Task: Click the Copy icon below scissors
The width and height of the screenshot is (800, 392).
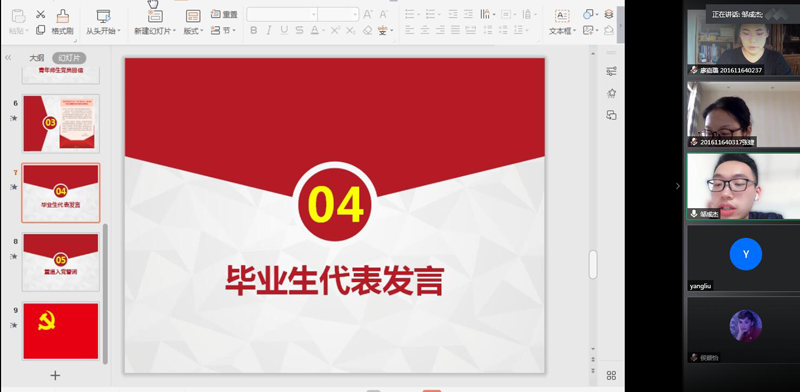Action: tap(41, 30)
